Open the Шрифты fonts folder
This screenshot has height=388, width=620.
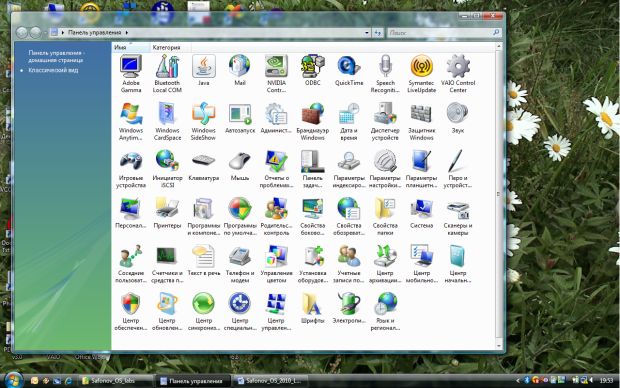[313, 308]
